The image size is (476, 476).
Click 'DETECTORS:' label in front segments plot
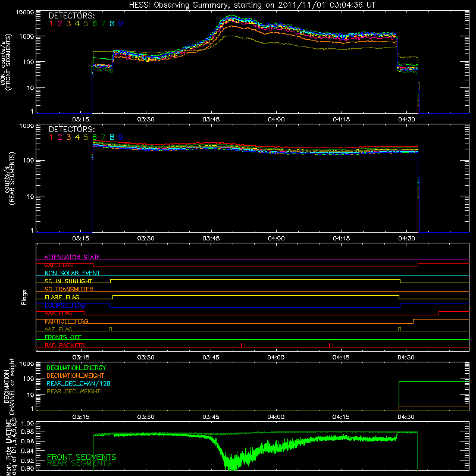(x=71, y=15)
